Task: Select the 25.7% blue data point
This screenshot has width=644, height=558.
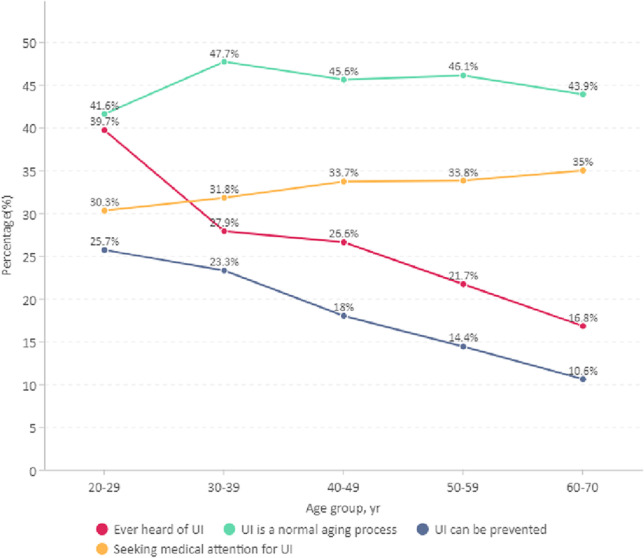Action: (104, 250)
